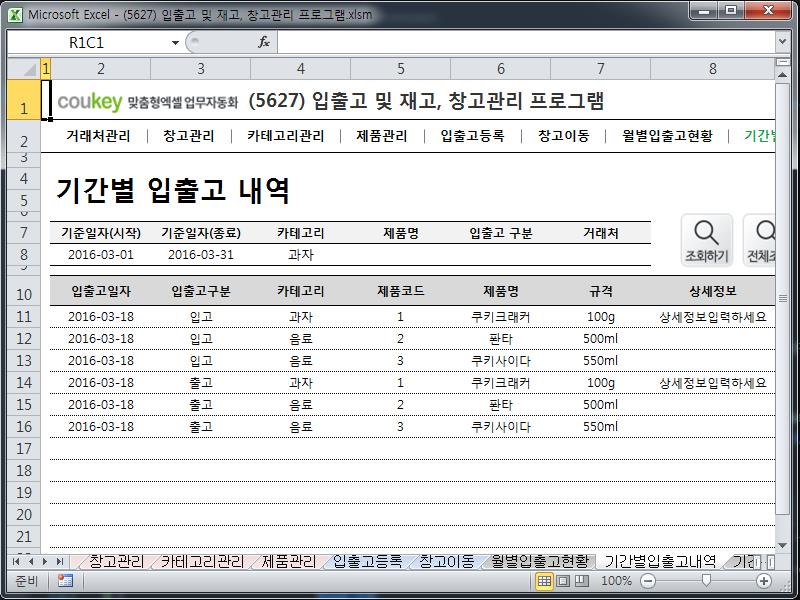Click the insert function fx icon

(x=264, y=42)
